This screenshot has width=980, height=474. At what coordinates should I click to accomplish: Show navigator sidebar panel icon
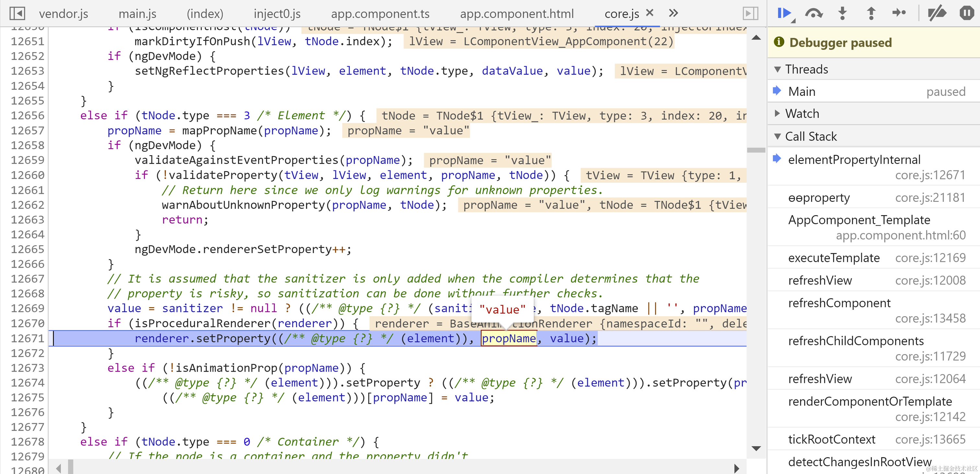(x=17, y=13)
